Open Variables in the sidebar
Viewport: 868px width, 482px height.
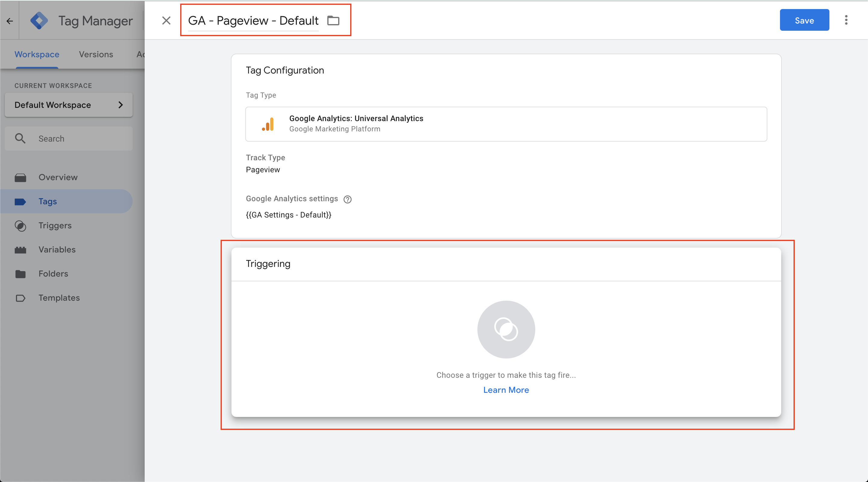click(x=57, y=250)
